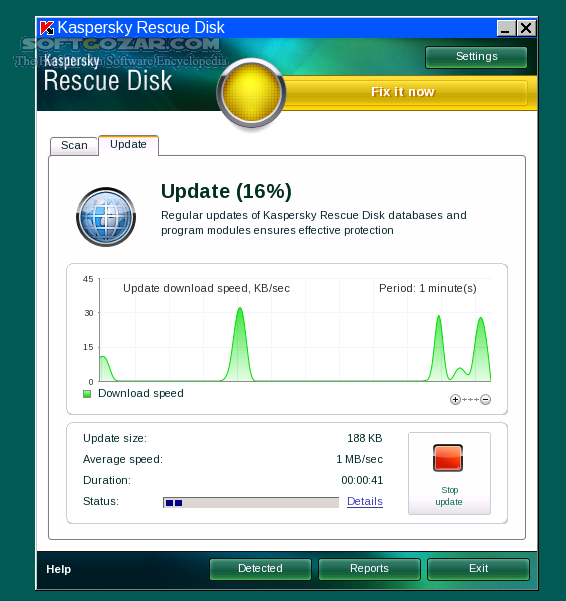Image resolution: width=566 pixels, height=601 pixels.
Task: Select the Update tab
Action: point(128,145)
